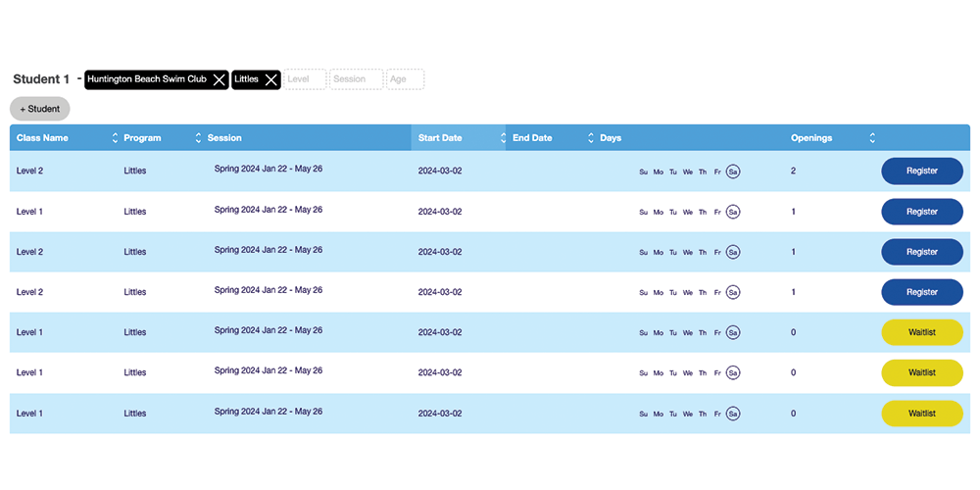This screenshot has width=980, height=490.
Task: Click the Session column header
Action: pyautogui.click(x=224, y=138)
